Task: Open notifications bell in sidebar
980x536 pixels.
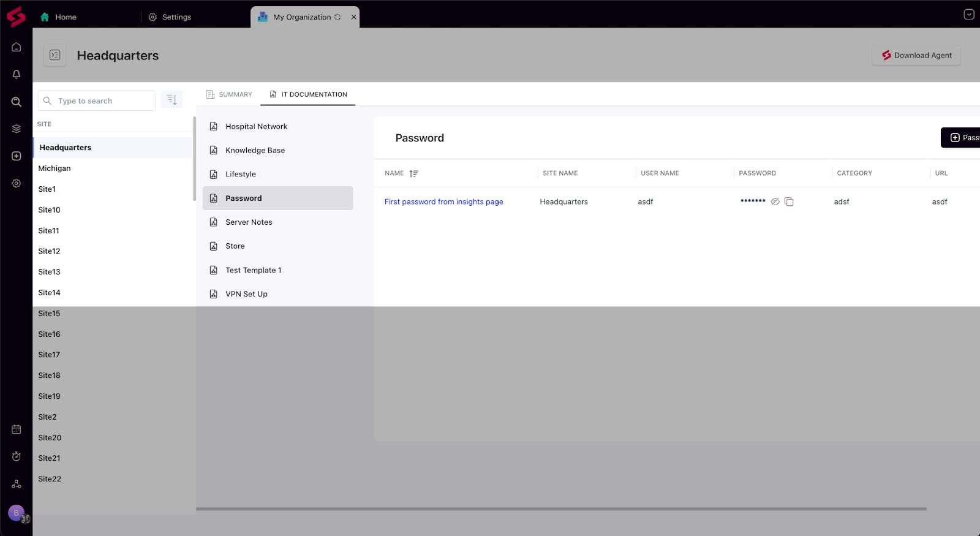Action: [x=17, y=74]
